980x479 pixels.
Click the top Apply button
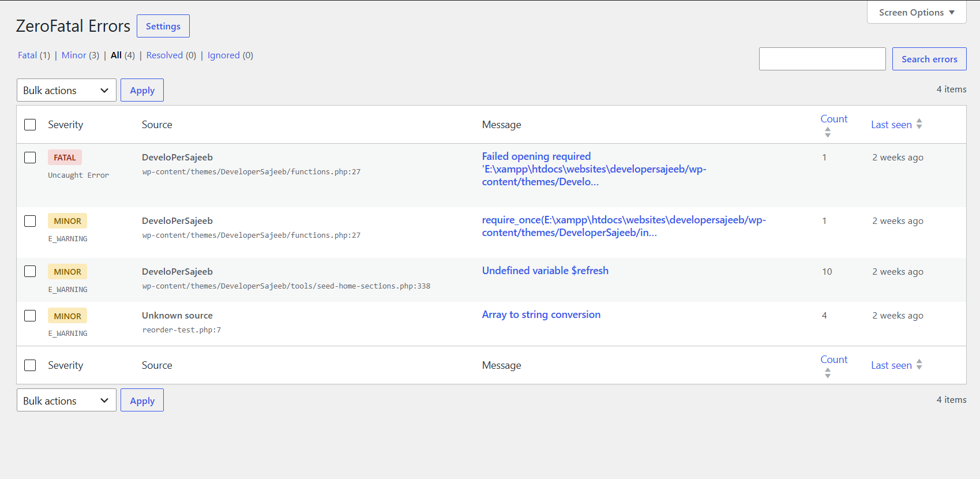[142, 90]
